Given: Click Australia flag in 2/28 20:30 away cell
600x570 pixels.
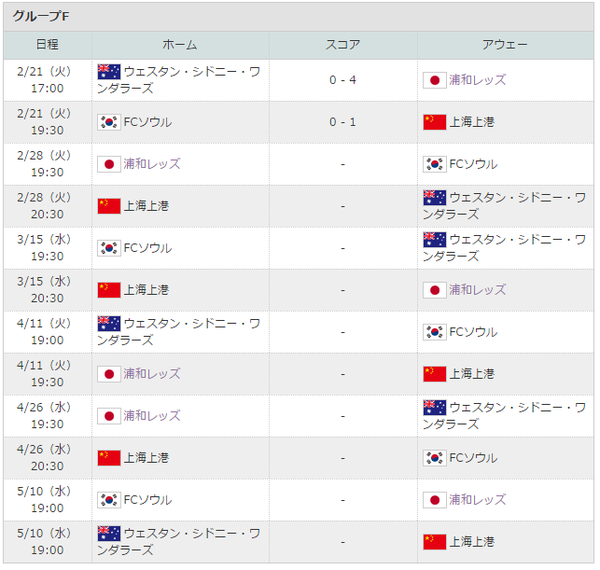Looking at the screenshot, I should tap(435, 198).
